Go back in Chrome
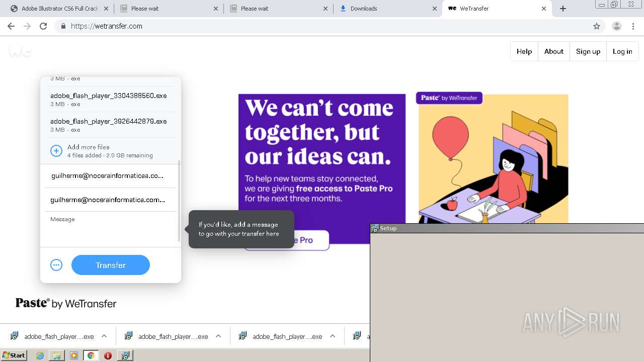Screen dimensions: 644x362 [11, 26]
